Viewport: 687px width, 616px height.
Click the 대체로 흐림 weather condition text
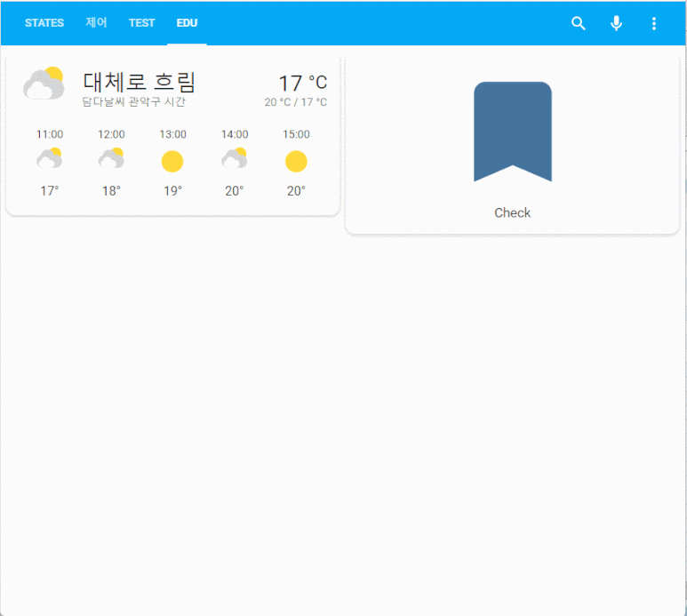[x=140, y=82]
